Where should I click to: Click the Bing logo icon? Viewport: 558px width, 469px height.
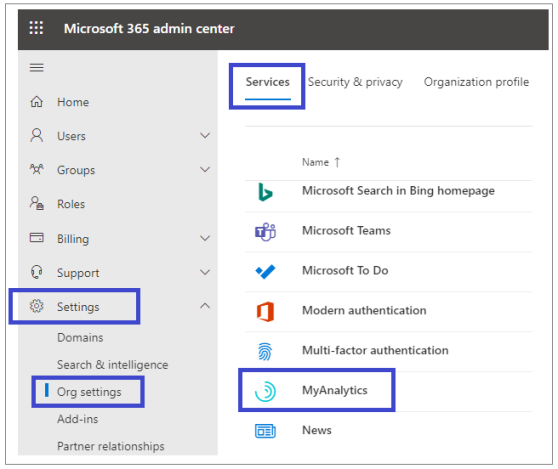pyautogui.click(x=265, y=192)
